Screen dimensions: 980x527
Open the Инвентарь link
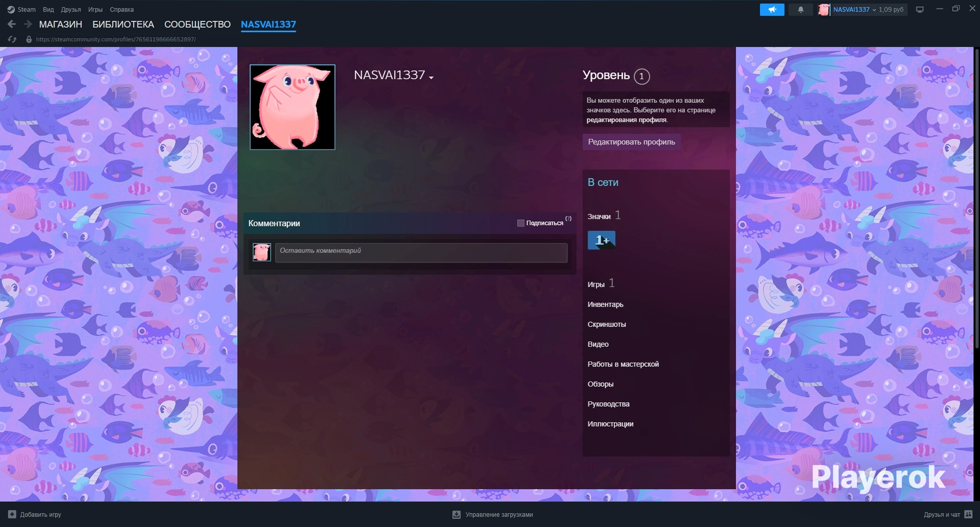point(606,305)
